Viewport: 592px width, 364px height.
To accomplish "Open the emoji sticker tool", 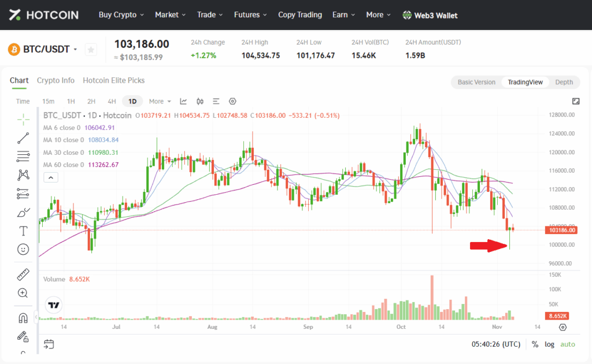I will click(23, 249).
